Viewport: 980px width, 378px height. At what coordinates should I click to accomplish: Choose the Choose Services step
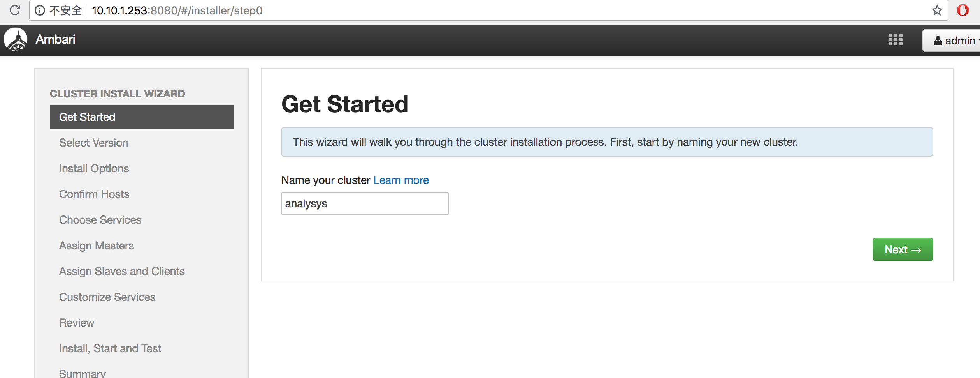tap(100, 220)
